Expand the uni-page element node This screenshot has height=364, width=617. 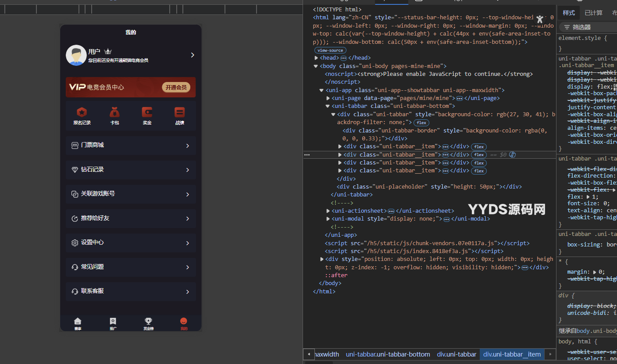pos(328,98)
